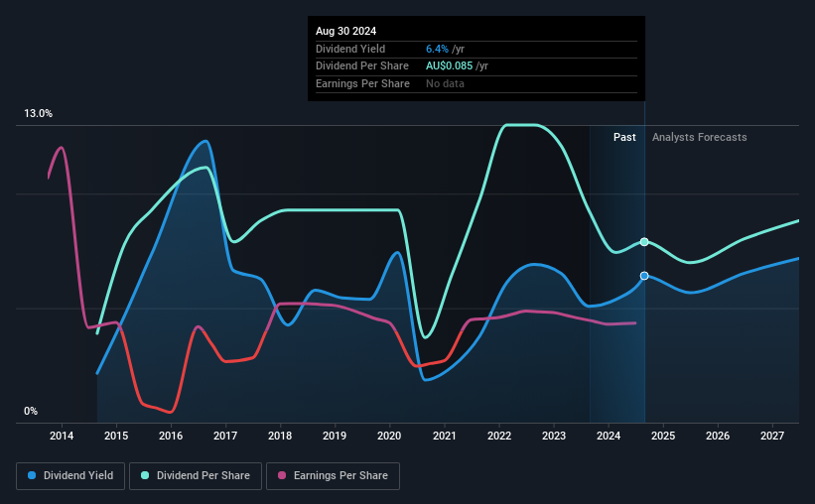The width and height of the screenshot is (815, 504).
Task: Click the 2025 x-axis label
Action: [x=663, y=436]
